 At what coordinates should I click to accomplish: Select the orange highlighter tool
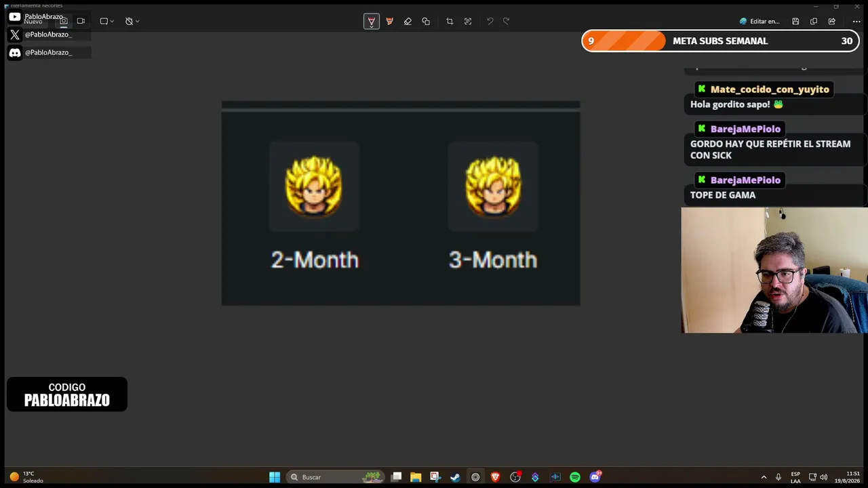[389, 21]
